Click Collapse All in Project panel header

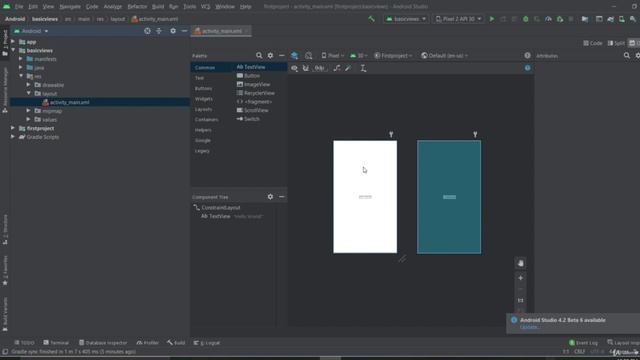tap(159, 31)
